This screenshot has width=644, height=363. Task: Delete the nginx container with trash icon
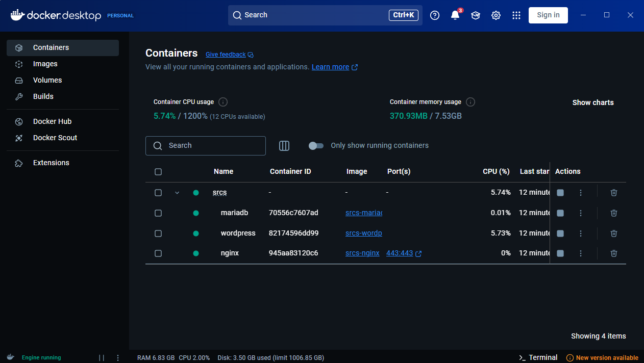[x=614, y=253]
